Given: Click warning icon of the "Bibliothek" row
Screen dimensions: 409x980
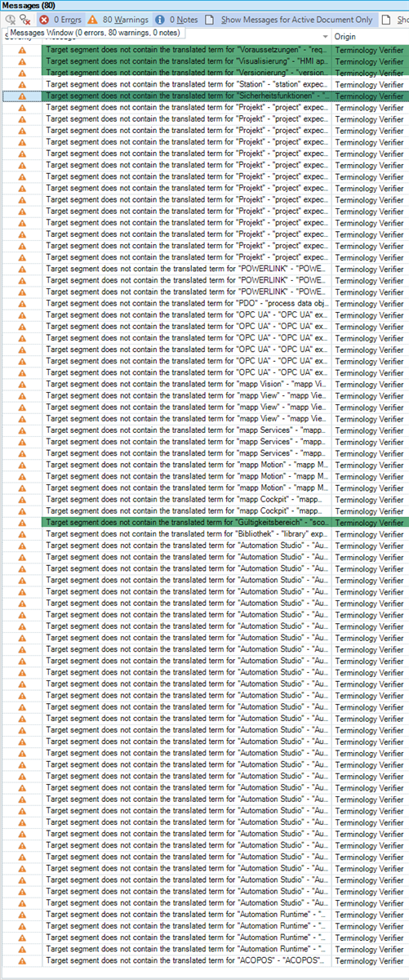Looking at the screenshot, I should (22, 533).
